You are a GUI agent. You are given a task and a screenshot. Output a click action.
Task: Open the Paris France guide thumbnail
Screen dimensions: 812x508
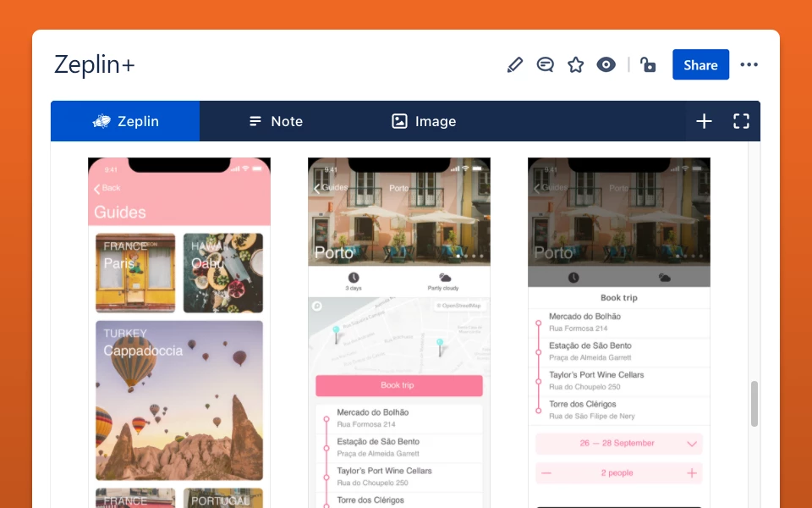pos(135,273)
